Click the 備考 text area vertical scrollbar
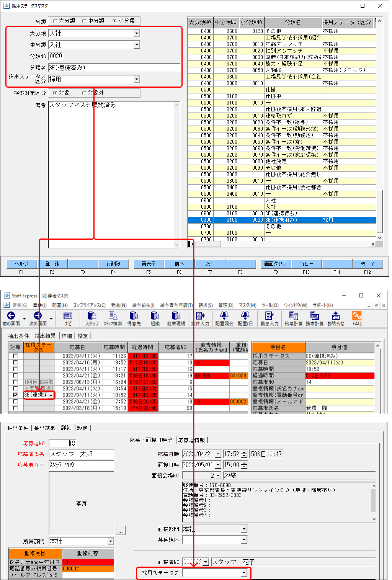This screenshot has width=392, height=580. pyautogui.click(x=176, y=175)
